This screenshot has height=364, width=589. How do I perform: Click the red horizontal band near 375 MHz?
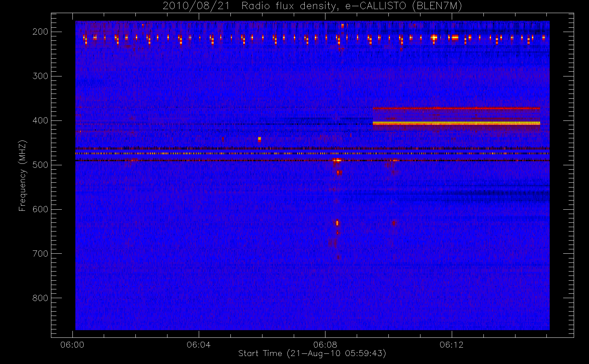coord(456,108)
